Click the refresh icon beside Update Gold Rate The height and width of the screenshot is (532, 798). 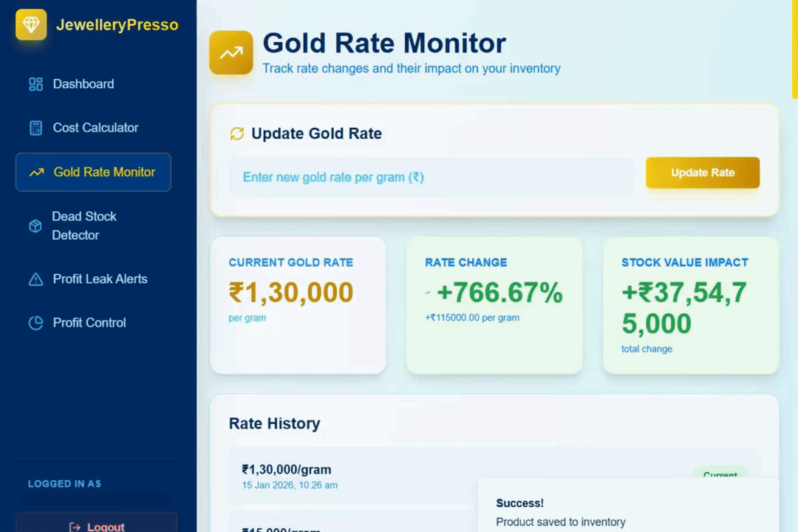(236, 134)
